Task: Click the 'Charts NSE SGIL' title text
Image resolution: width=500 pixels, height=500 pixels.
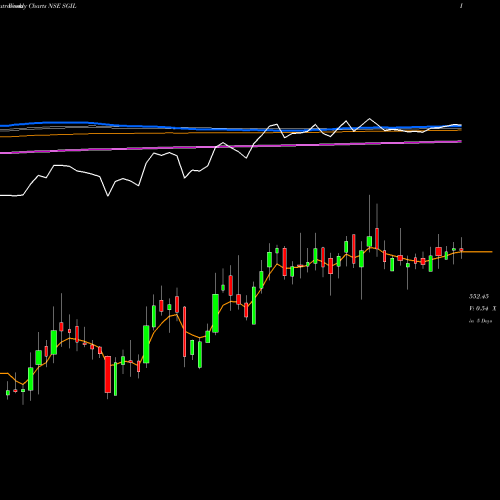Action: (53, 6)
